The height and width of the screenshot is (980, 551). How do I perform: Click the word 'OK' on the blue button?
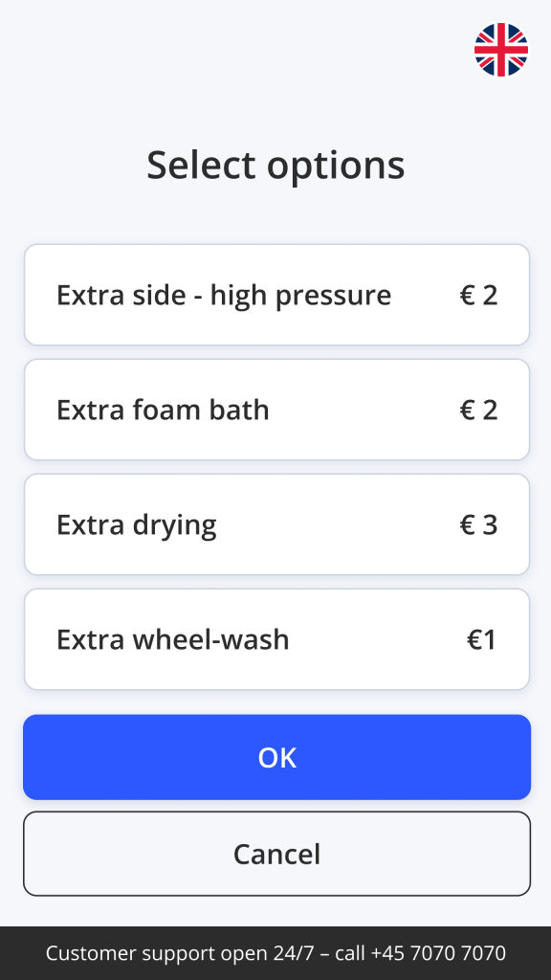277,758
